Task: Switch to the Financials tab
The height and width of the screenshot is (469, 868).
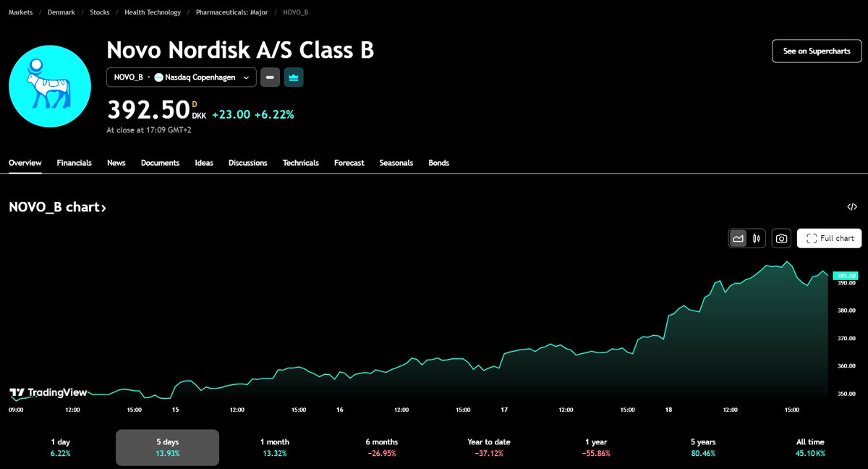Action: coord(75,163)
